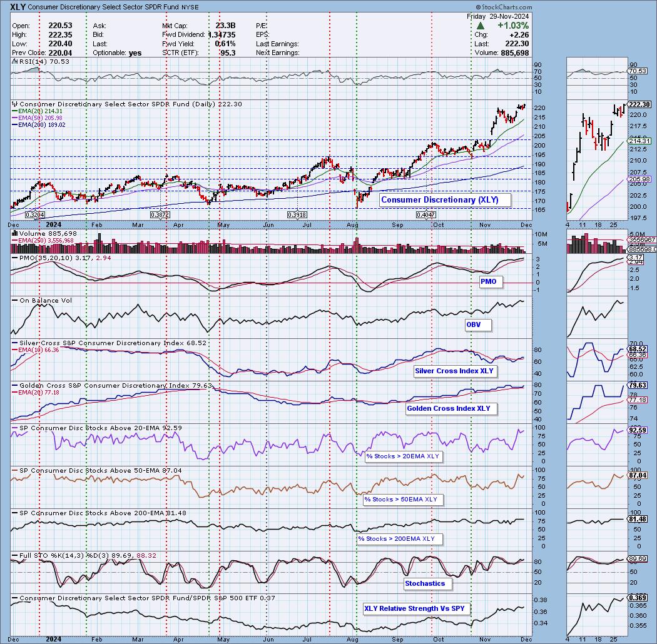Click the 0.4047 label on the price chart
657x644 pixels.
[x=425, y=215]
